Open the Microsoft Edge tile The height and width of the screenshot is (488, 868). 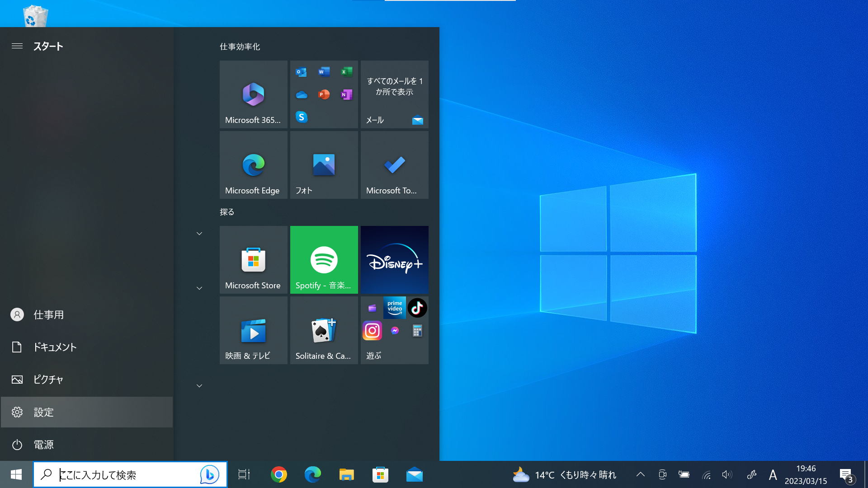click(x=253, y=165)
